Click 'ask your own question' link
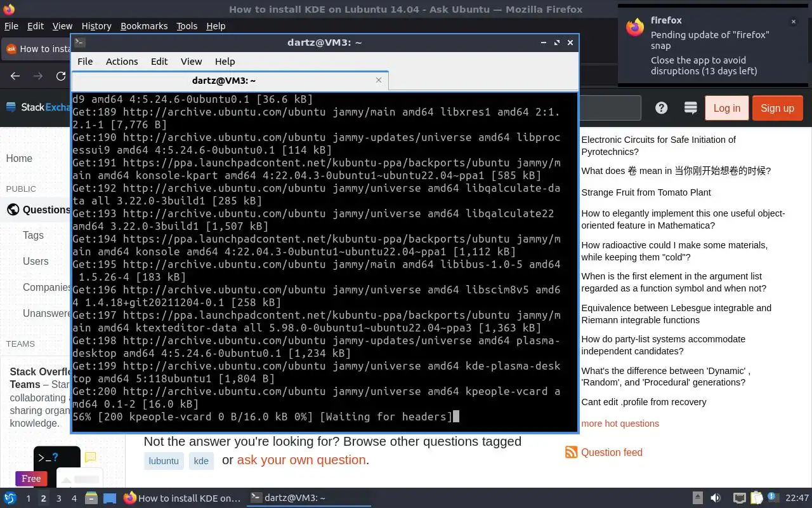The width and height of the screenshot is (812, 508). click(301, 460)
